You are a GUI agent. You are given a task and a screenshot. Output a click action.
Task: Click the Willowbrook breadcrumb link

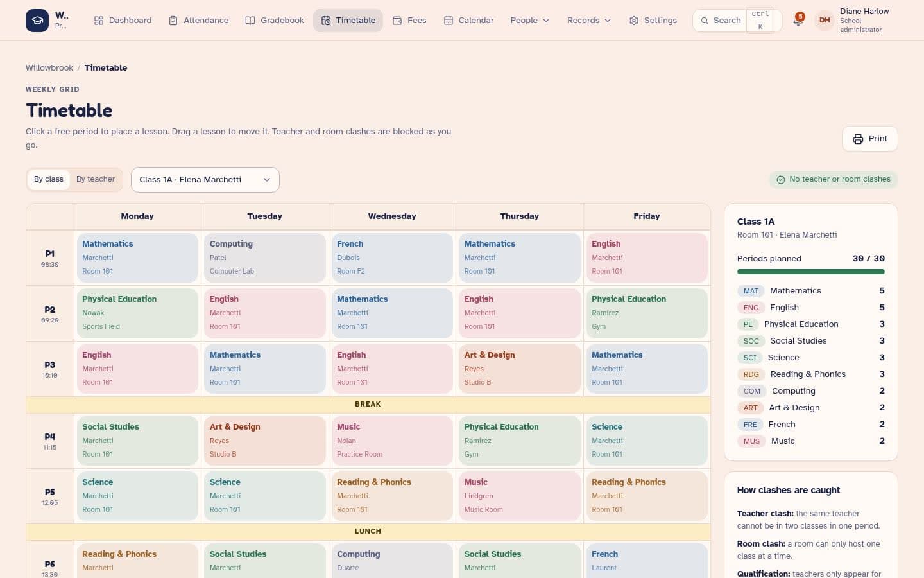(x=49, y=68)
